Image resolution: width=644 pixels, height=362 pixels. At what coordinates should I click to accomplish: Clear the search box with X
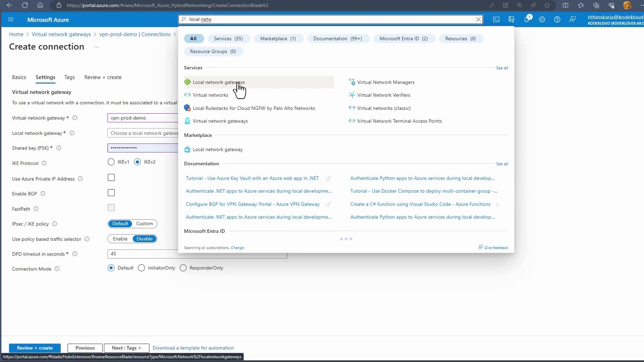pos(479,19)
